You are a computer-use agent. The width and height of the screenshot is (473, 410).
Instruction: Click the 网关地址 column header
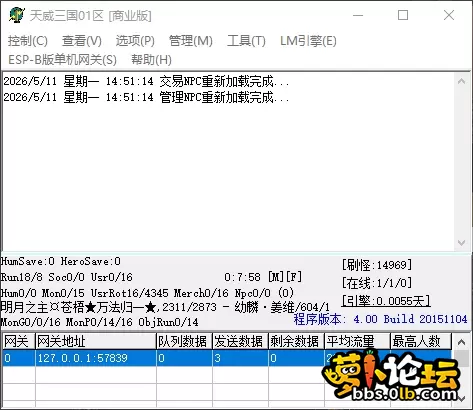pos(96,341)
